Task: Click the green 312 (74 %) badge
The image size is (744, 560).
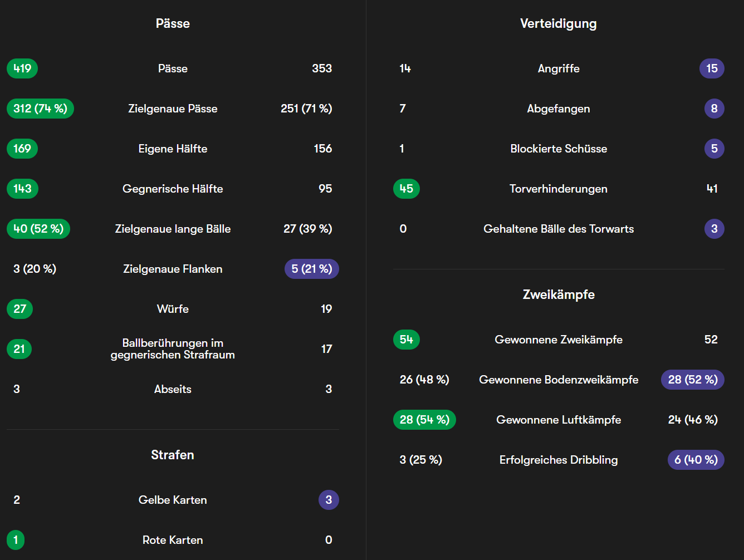Action: 40,109
